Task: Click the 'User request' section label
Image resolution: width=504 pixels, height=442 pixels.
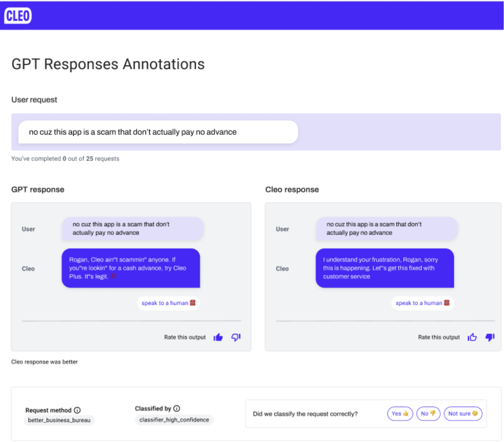Action: [x=34, y=100]
